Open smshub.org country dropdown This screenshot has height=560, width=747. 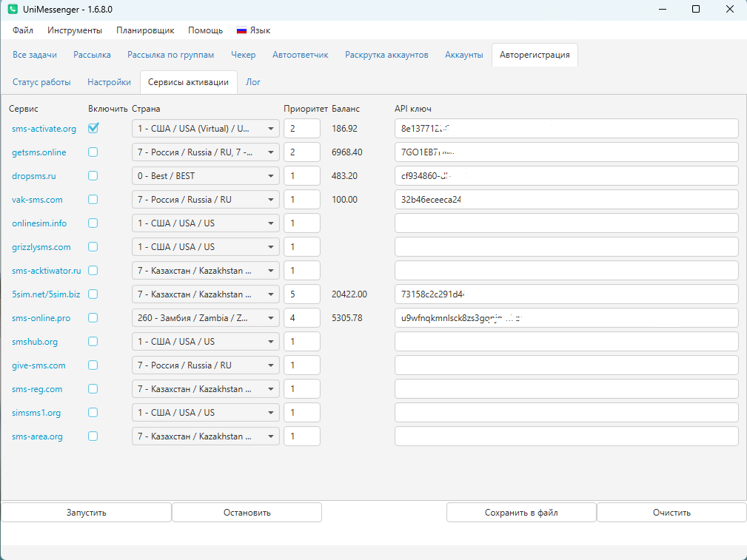click(205, 342)
